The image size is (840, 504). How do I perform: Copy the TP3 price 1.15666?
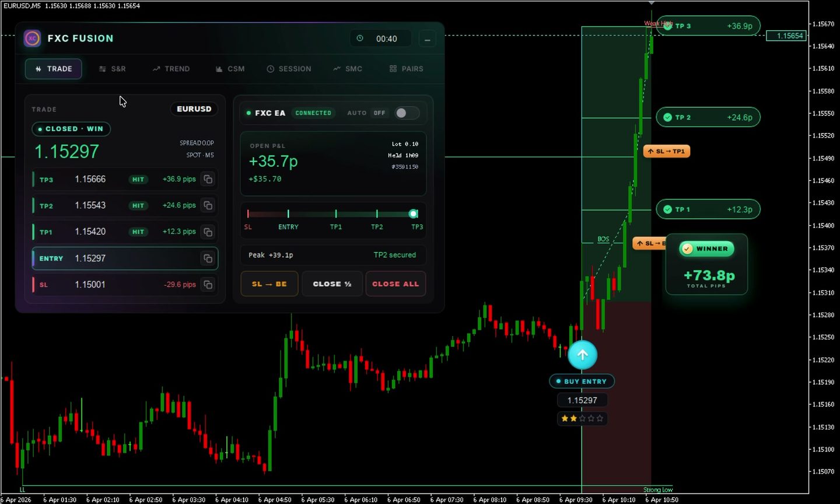(x=208, y=179)
